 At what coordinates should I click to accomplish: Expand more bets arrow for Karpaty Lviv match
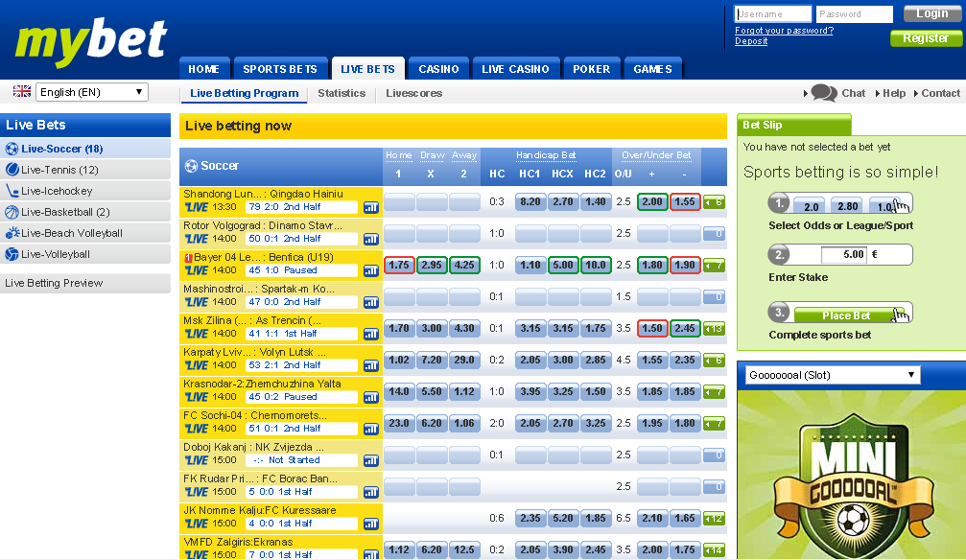coord(713,361)
